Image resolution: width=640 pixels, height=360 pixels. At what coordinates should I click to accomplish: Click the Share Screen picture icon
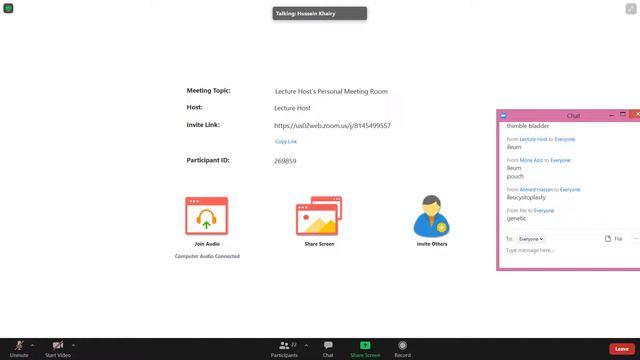coord(319,216)
